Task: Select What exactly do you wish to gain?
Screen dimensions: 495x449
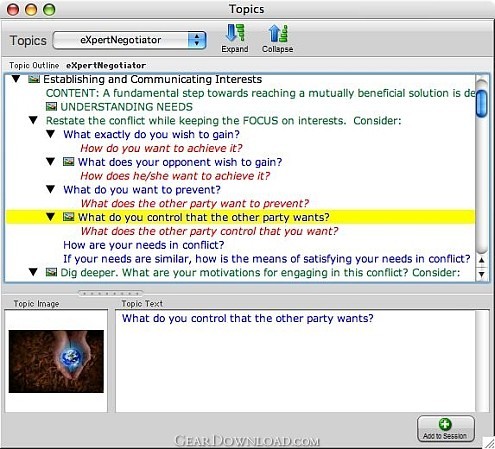Action: tap(151, 134)
